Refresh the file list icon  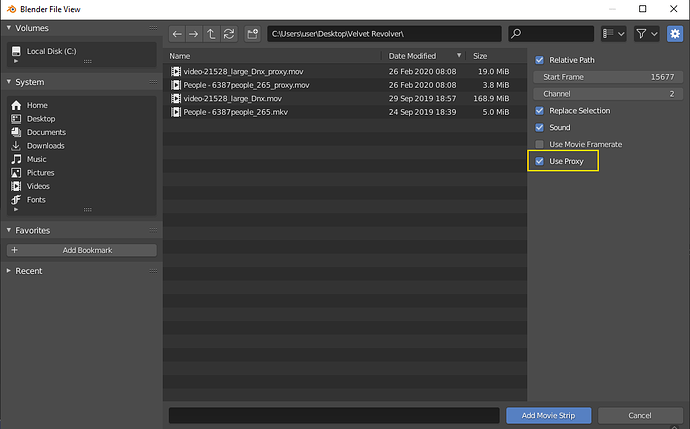click(229, 34)
